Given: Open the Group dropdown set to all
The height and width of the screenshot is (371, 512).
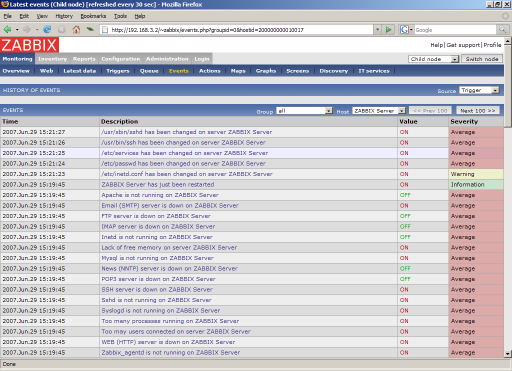Looking at the screenshot, I should (304, 111).
